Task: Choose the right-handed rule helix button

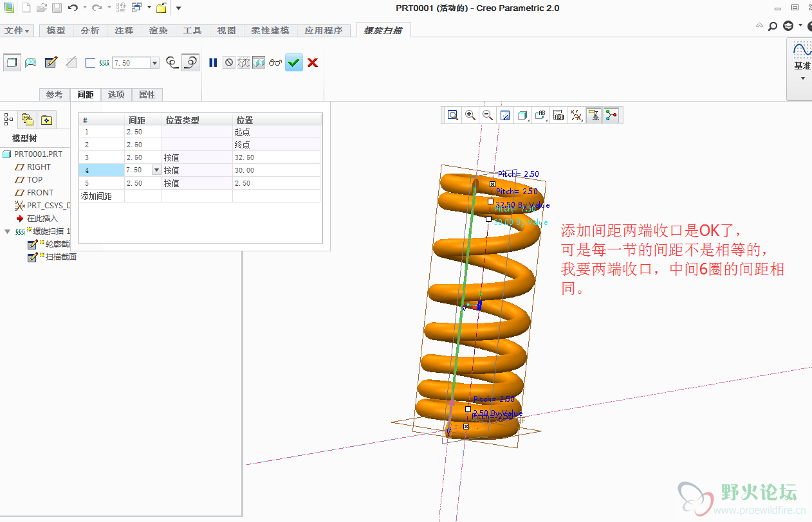Action: [190, 62]
